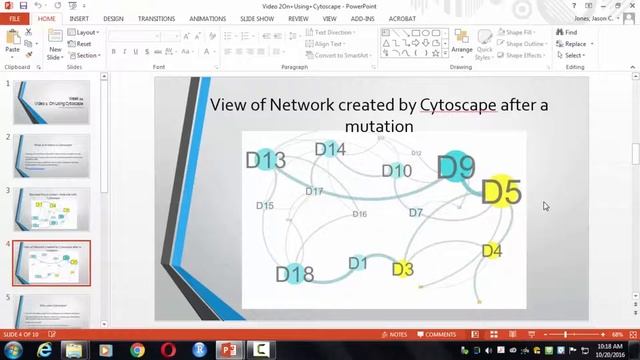Image resolution: width=640 pixels, height=360 pixels.
Task: Open the Layout dropdown
Action: pos(84,32)
